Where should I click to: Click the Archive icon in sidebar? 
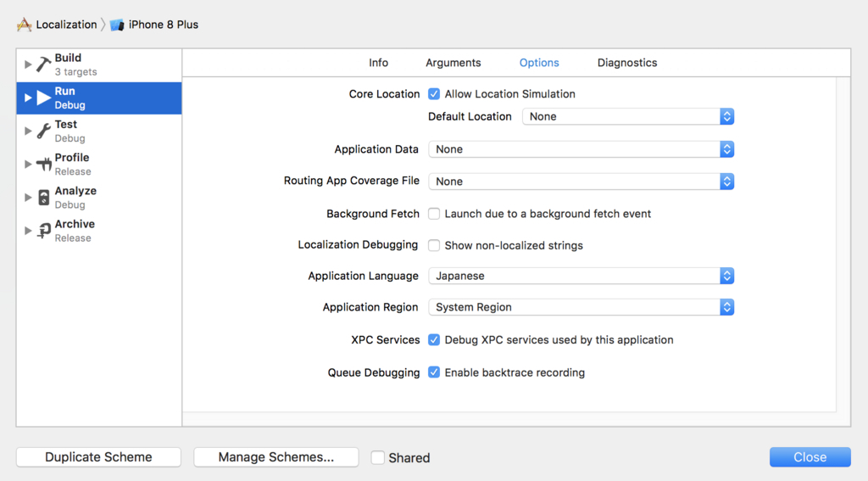(x=44, y=231)
